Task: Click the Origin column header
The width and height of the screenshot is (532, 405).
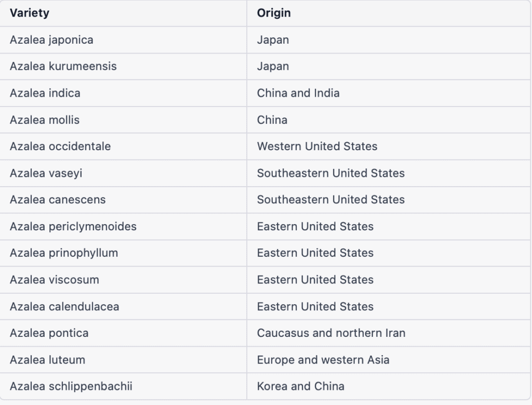Action: (x=274, y=13)
